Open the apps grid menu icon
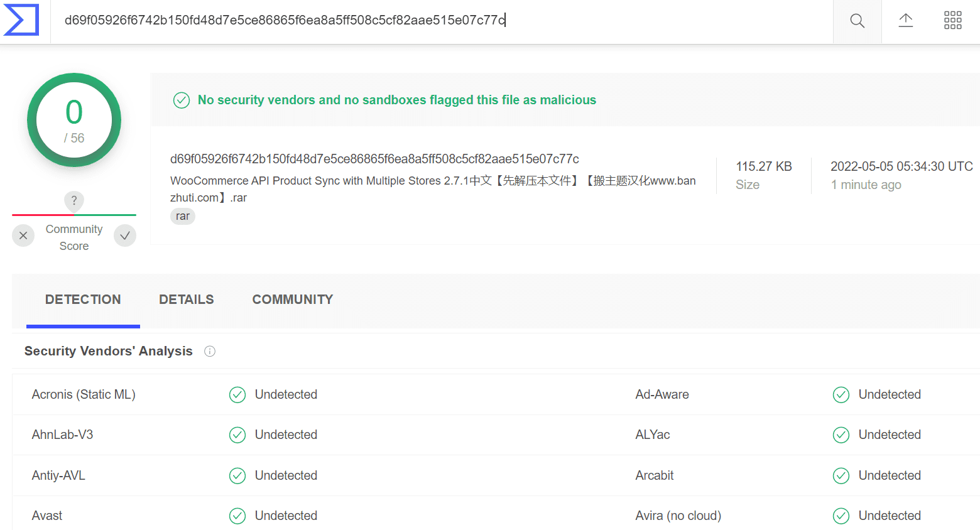This screenshot has width=980, height=530. click(953, 20)
